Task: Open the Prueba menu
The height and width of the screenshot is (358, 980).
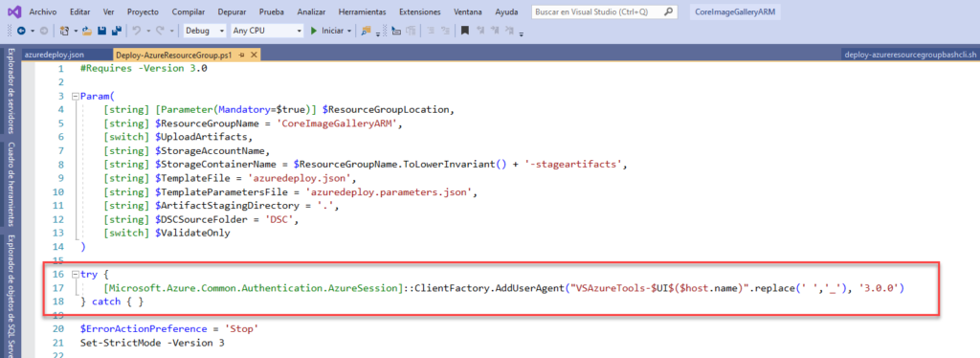Action: pyautogui.click(x=272, y=11)
